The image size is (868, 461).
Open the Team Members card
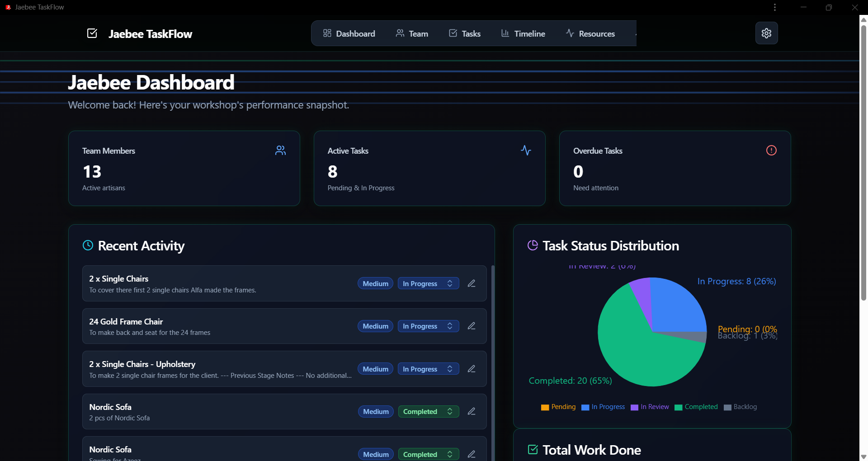coord(184,168)
